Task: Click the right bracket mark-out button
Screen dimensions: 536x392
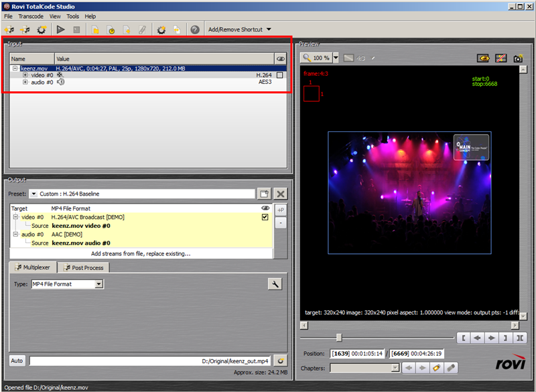Action: coord(505,338)
